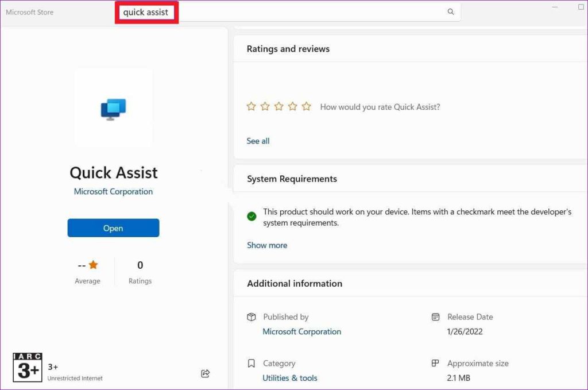The height and width of the screenshot is (390, 588).
Task: Rate Quick Assist one star
Action: click(252, 106)
